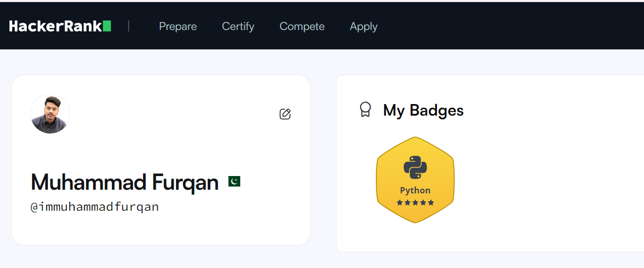Go to the Certify section
Screen dimensions: 644x268
[x=238, y=26]
